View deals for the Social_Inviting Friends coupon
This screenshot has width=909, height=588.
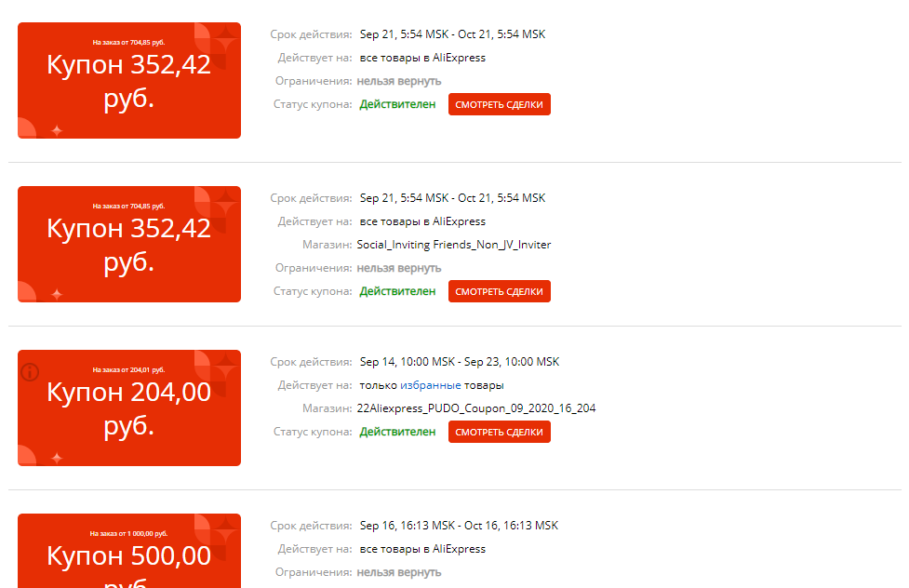pyautogui.click(x=499, y=291)
